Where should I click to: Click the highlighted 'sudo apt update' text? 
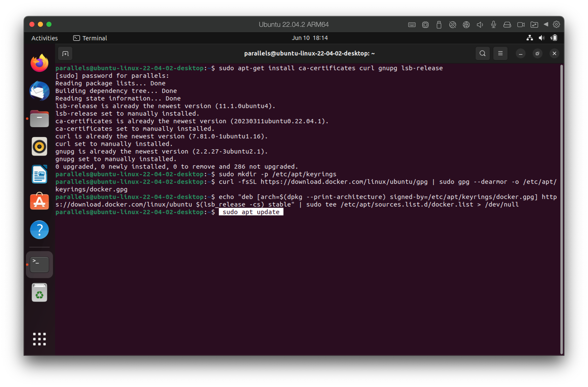(251, 212)
